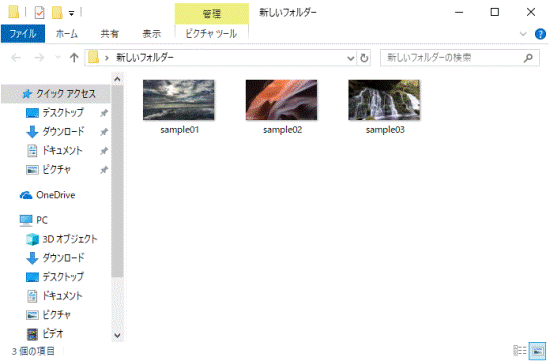The height and width of the screenshot is (361, 550).
Task: Minimize the 新しいフォルダー window
Action: click(459, 12)
